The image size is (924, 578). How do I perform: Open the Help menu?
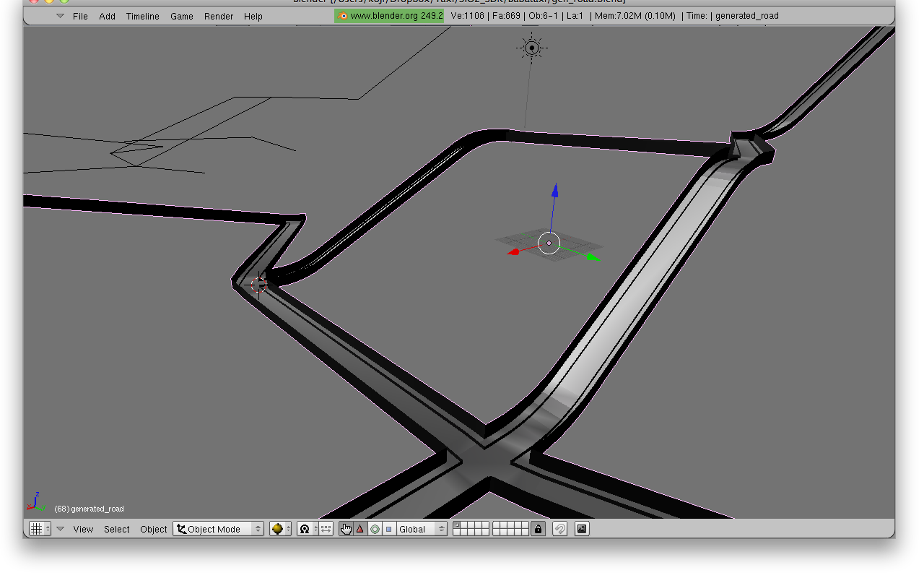pyautogui.click(x=253, y=16)
